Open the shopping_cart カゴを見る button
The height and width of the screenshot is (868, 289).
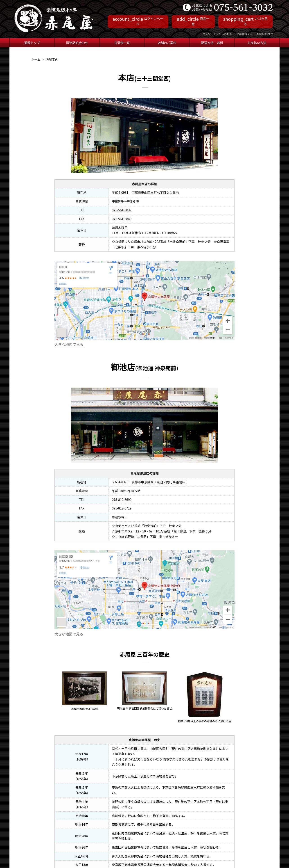pyautogui.click(x=245, y=21)
